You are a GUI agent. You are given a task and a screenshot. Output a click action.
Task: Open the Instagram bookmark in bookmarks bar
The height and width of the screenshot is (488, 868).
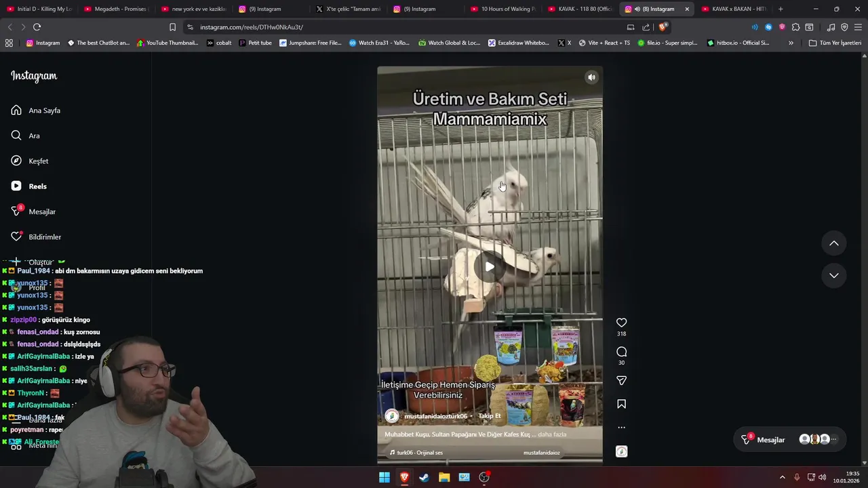point(43,43)
